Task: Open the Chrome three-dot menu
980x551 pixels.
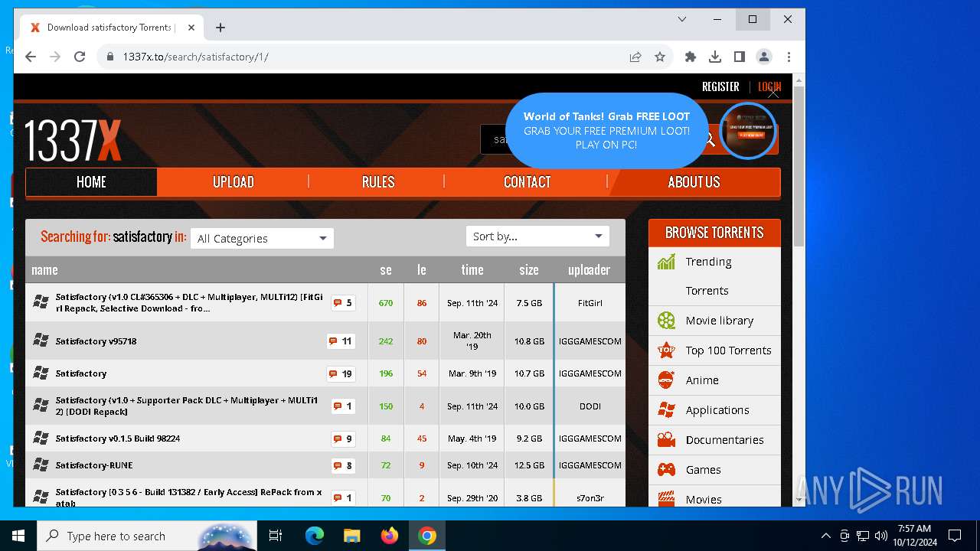Action: coord(789,57)
